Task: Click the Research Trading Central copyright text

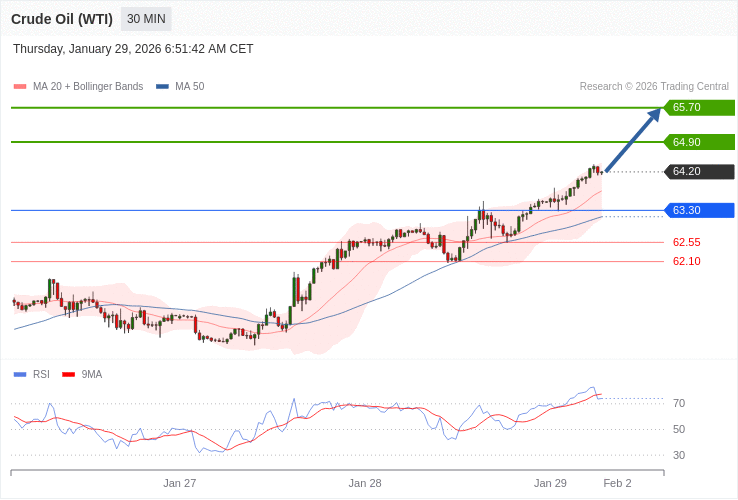Action: click(x=654, y=87)
